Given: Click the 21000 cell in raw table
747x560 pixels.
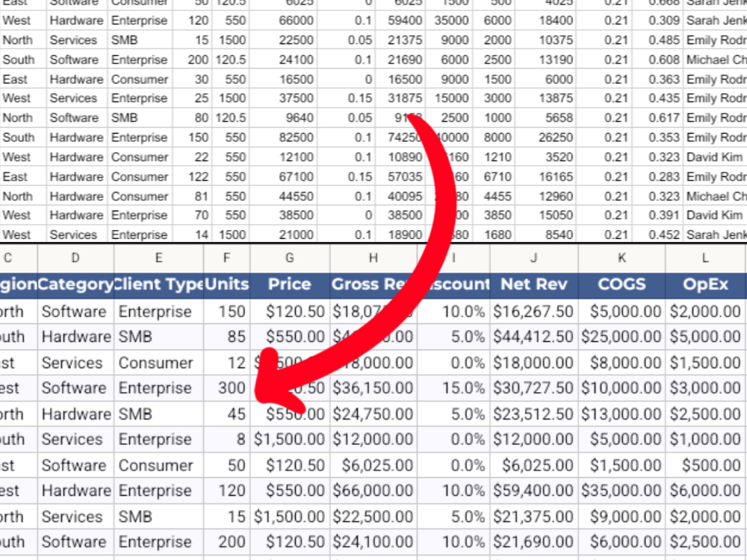Looking at the screenshot, I should (x=283, y=234).
